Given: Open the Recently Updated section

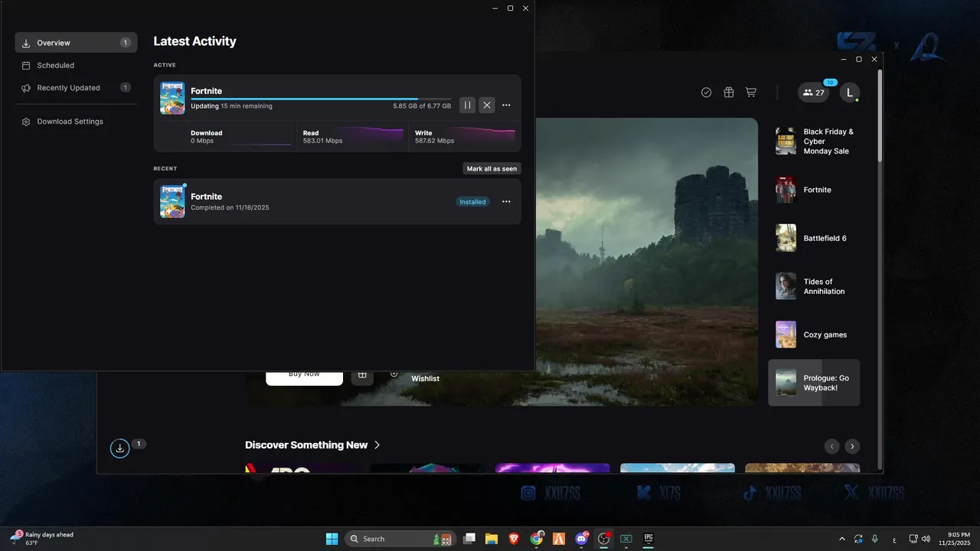Looking at the screenshot, I should pos(76,88).
